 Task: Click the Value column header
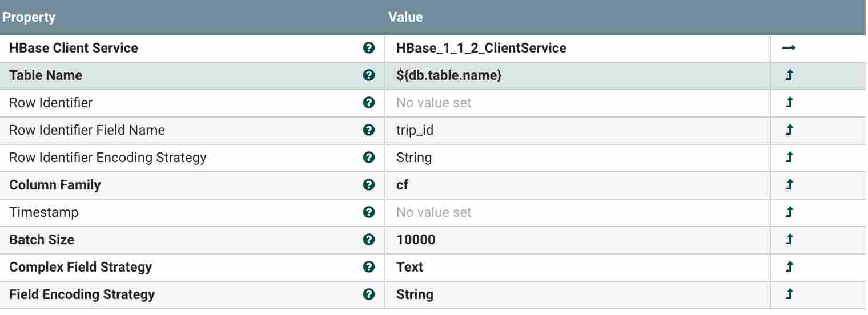pos(405,17)
